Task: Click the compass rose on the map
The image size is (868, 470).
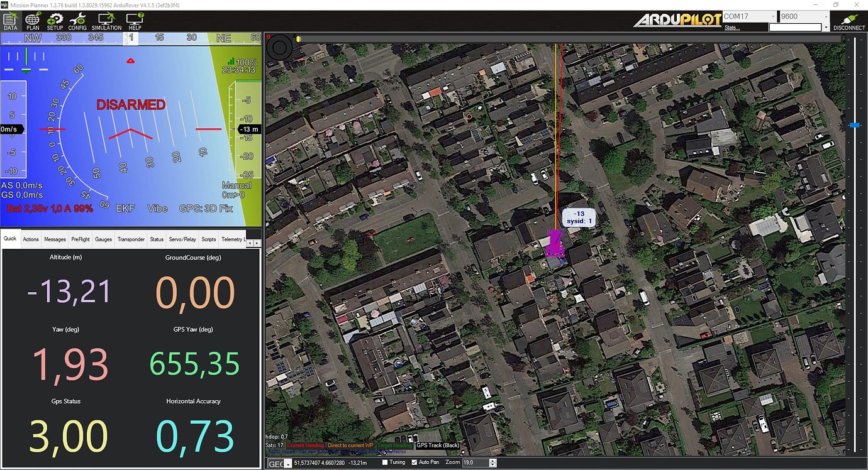Action: (x=279, y=48)
